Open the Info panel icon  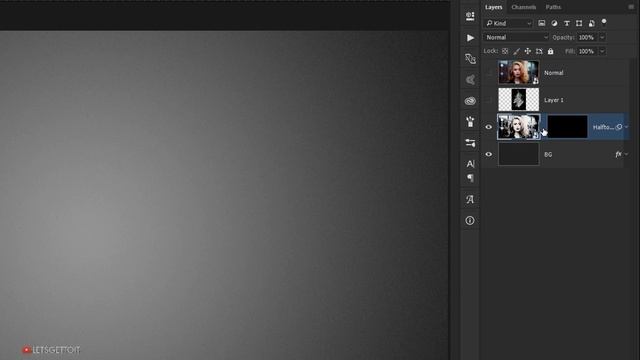pos(470,220)
